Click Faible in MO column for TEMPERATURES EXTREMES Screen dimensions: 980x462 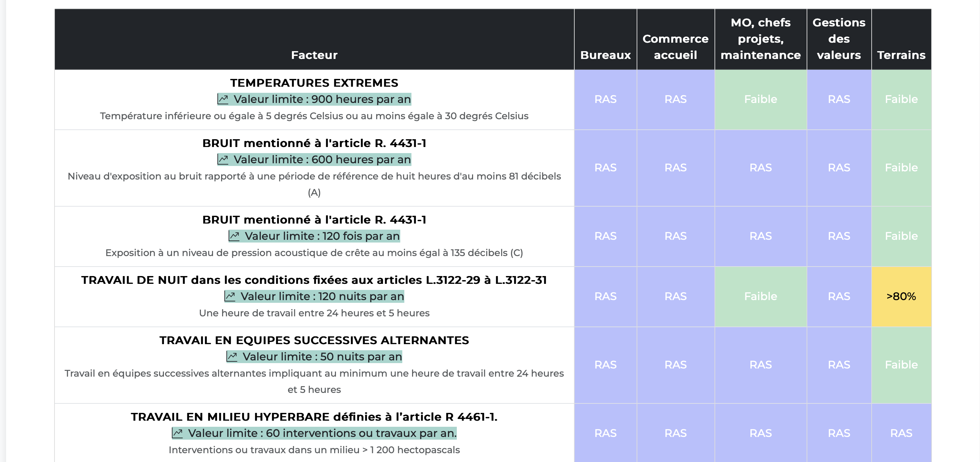pos(761,99)
